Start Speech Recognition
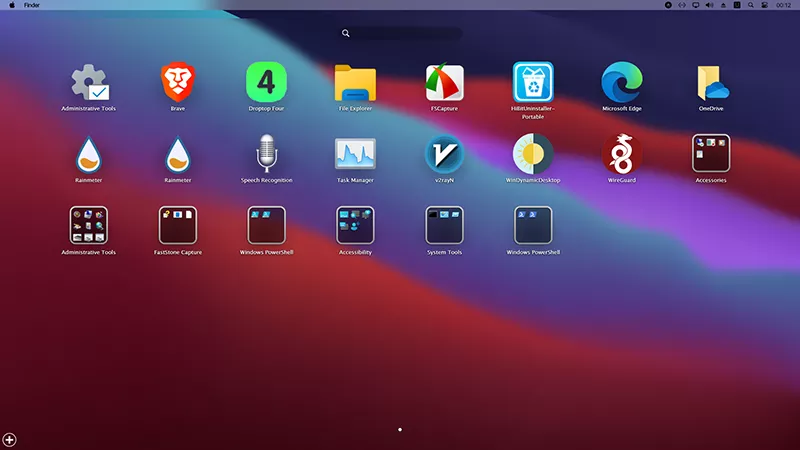The image size is (800, 450). tap(266, 154)
